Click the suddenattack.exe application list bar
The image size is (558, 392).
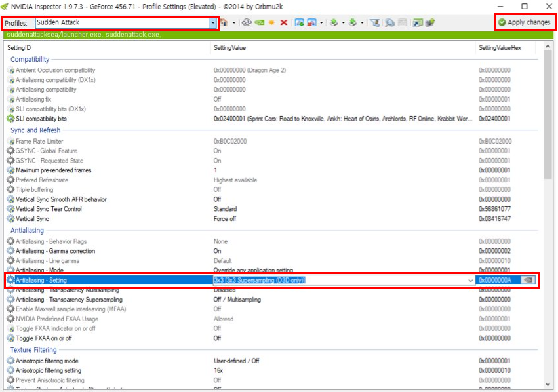coord(278,35)
